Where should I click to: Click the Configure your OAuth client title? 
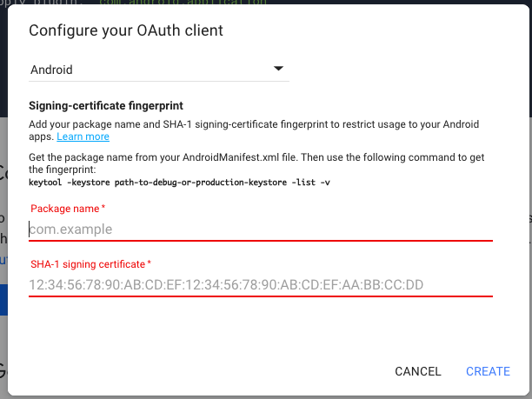pyautogui.click(x=126, y=30)
